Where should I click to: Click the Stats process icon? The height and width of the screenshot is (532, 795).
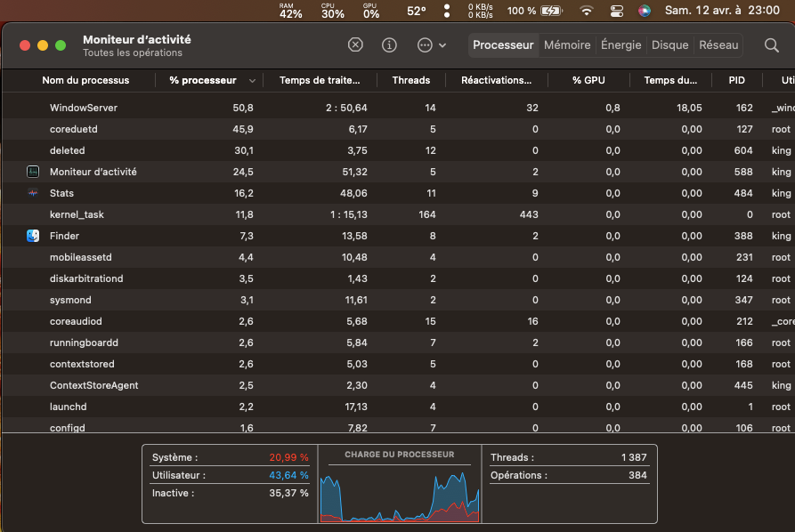click(33, 193)
